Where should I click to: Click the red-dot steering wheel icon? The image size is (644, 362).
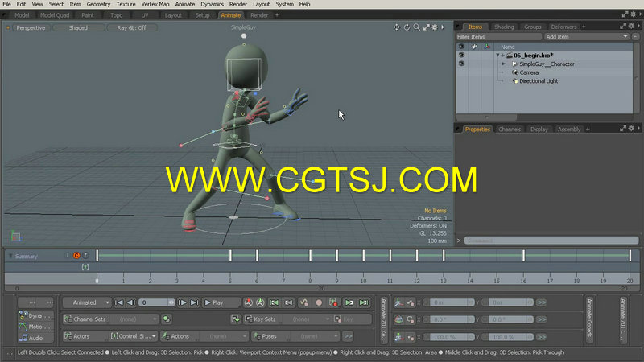tap(249, 302)
